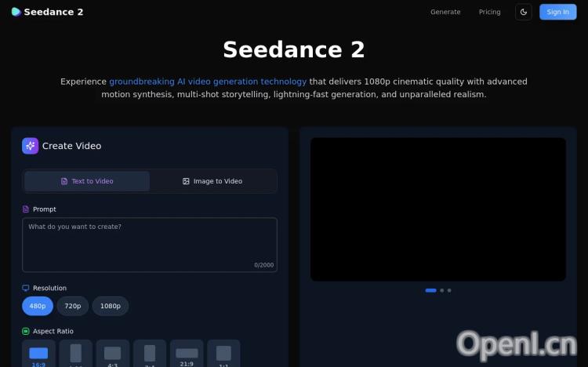Screen dimensions: 588x367
Task: Click the monitor icon beside Resolution
Action: click(x=26, y=289)
